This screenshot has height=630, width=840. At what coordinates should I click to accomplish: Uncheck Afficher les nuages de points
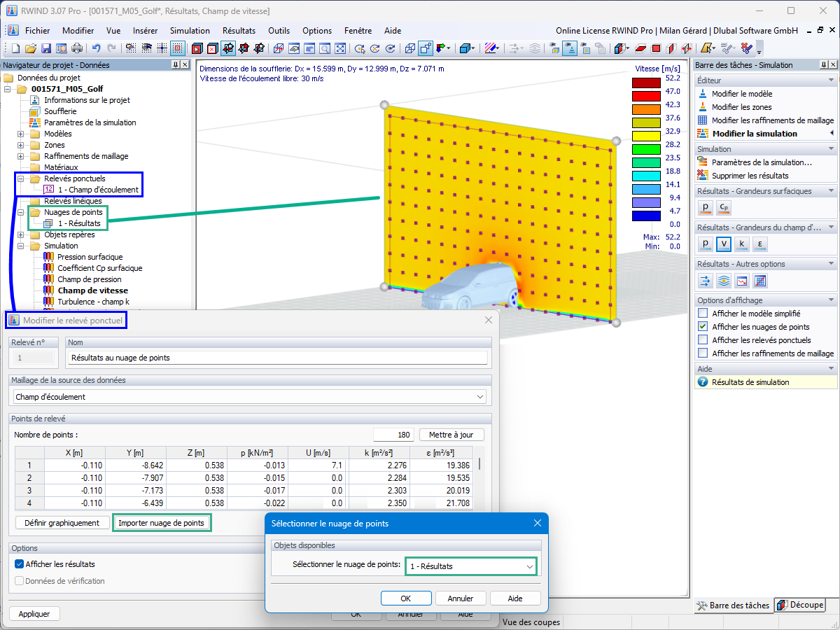point(703,327)
